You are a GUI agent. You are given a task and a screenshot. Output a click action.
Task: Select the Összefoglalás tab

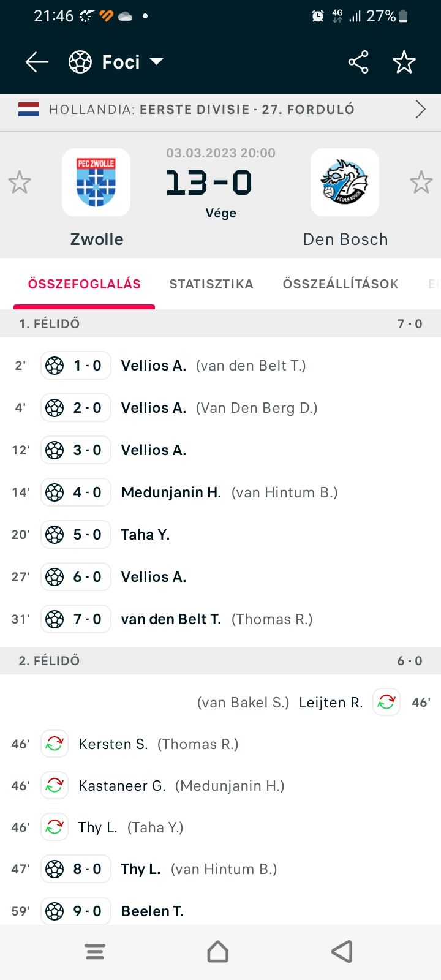[85, 284]
